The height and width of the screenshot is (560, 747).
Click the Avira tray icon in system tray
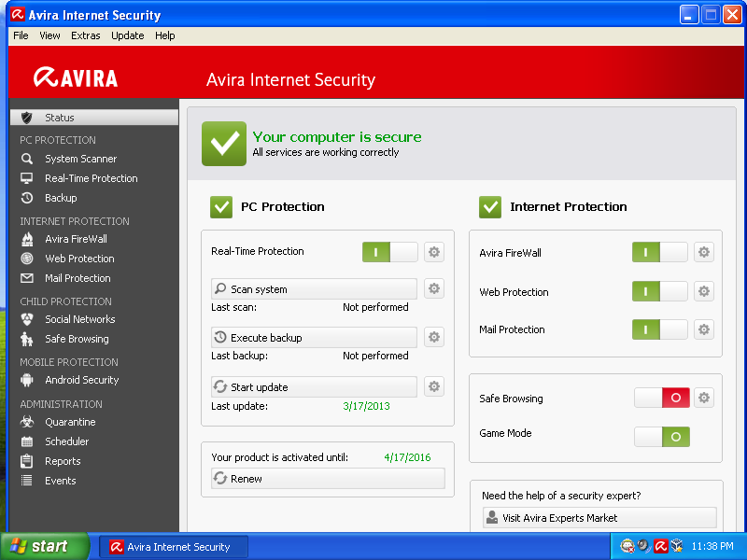[661, 546]
